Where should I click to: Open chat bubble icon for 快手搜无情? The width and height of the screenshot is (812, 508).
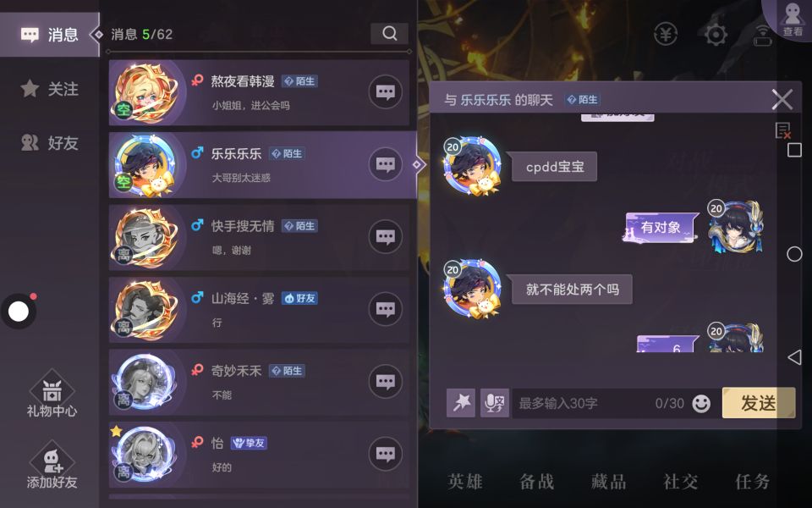[x=386, y=237]
